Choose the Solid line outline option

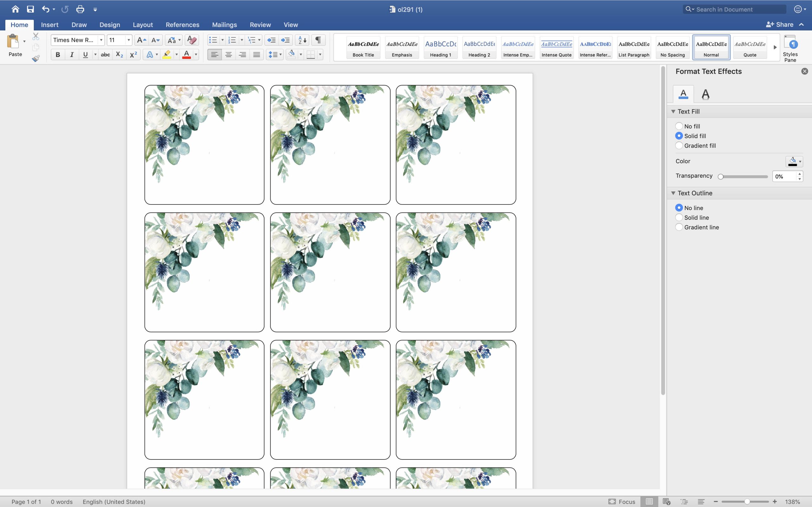(x=679, y=217)
